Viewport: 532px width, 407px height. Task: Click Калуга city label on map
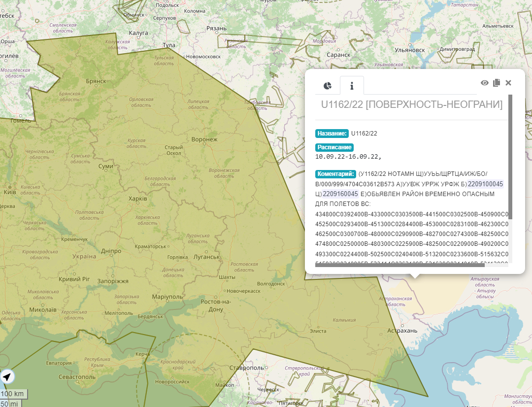tap(138, 34)
